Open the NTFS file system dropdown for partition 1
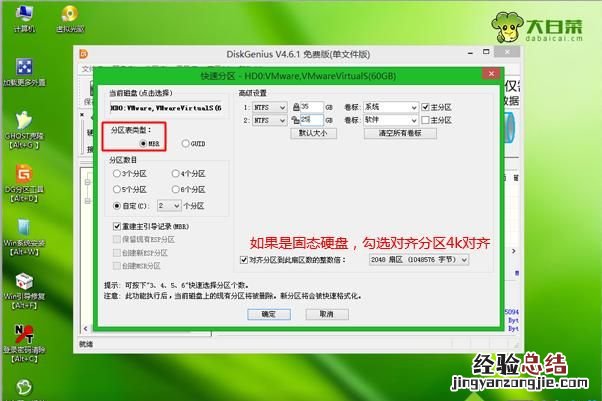 click(x=270, y=107)
